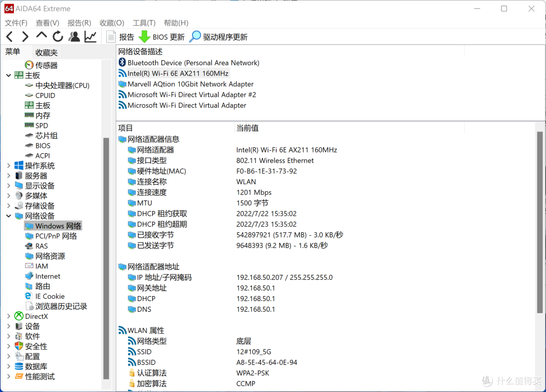Viewport: 546px width, 392px height.
Task: Click the BIOS 更新 button
Action: coord(162,37)
